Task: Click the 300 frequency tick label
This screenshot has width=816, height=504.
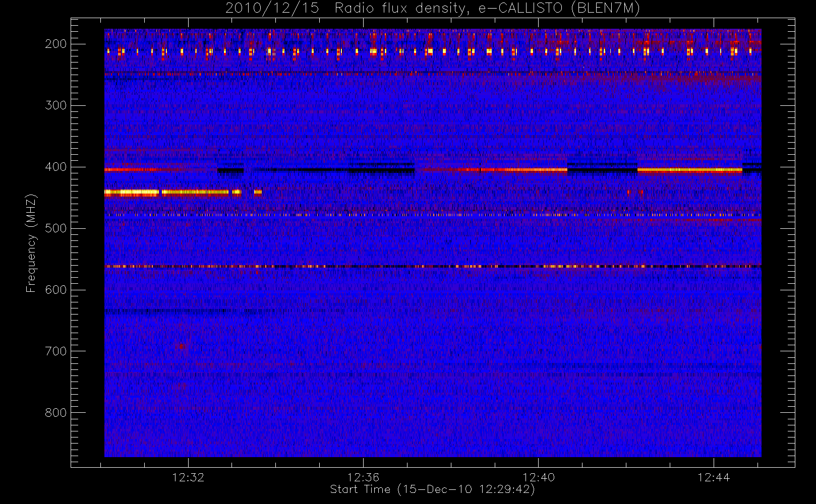Action: [56, 105]
